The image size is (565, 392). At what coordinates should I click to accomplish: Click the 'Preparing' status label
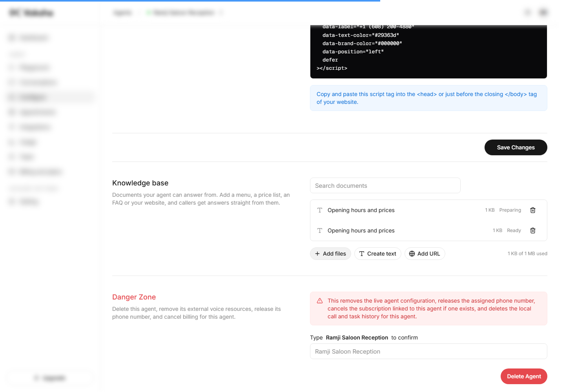(x=510, y=210)
